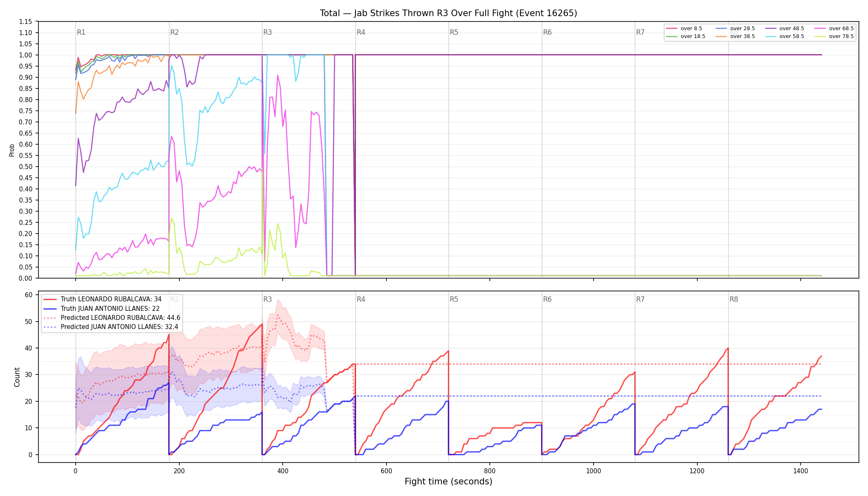Select the 'over 48.5' legend entry
868x496 pixels.
785,29
